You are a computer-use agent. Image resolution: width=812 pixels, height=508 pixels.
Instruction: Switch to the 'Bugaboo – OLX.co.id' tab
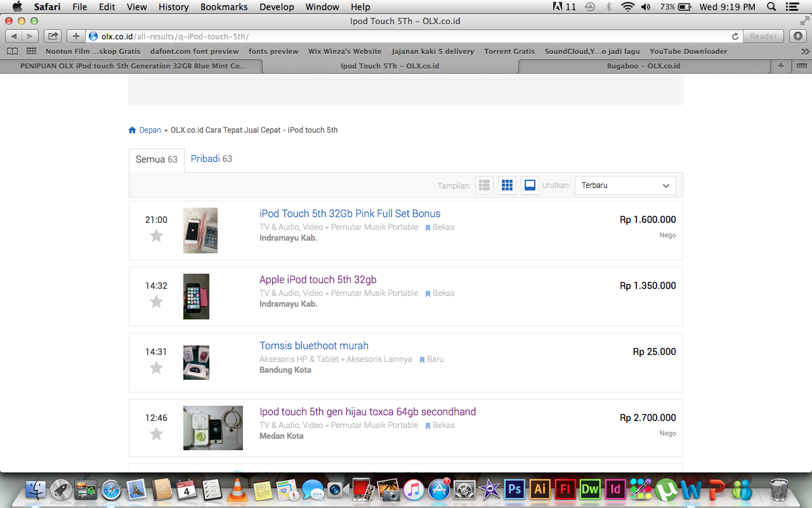point(643,66)
